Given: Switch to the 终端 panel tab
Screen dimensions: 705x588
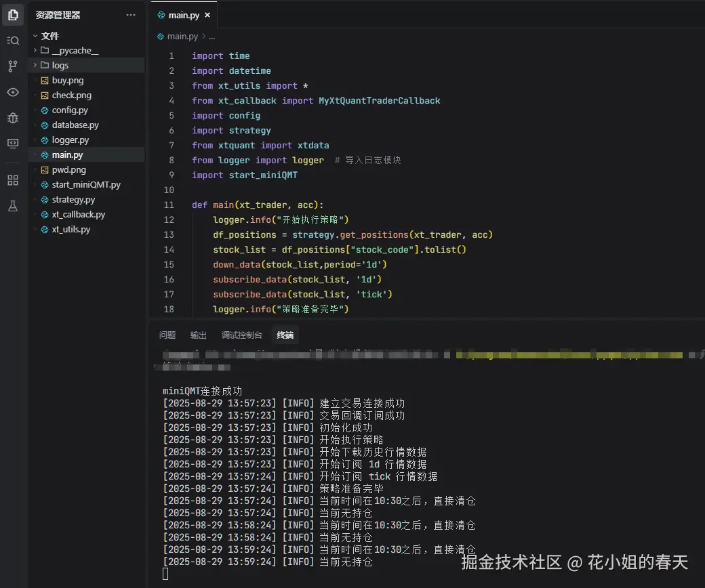Looking at the screenshot, I should (x=285, y=335).
